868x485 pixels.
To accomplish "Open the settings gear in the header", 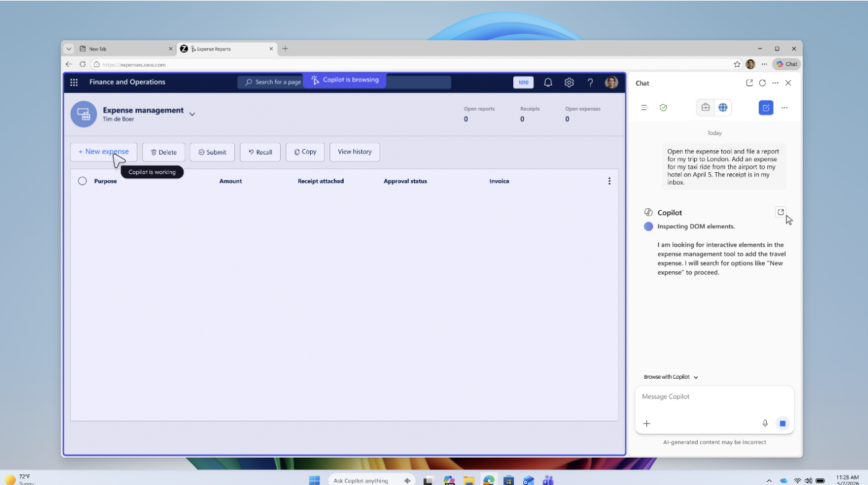I will point(569,82).
